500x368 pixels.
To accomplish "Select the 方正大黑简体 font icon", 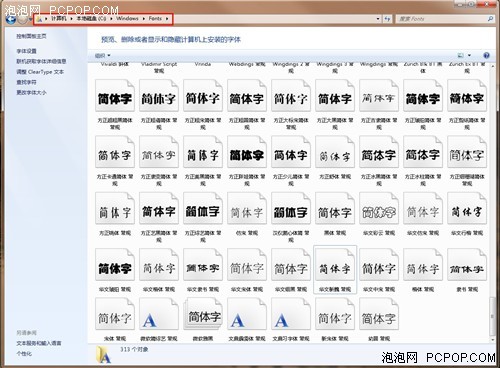I will click(335, 95).
